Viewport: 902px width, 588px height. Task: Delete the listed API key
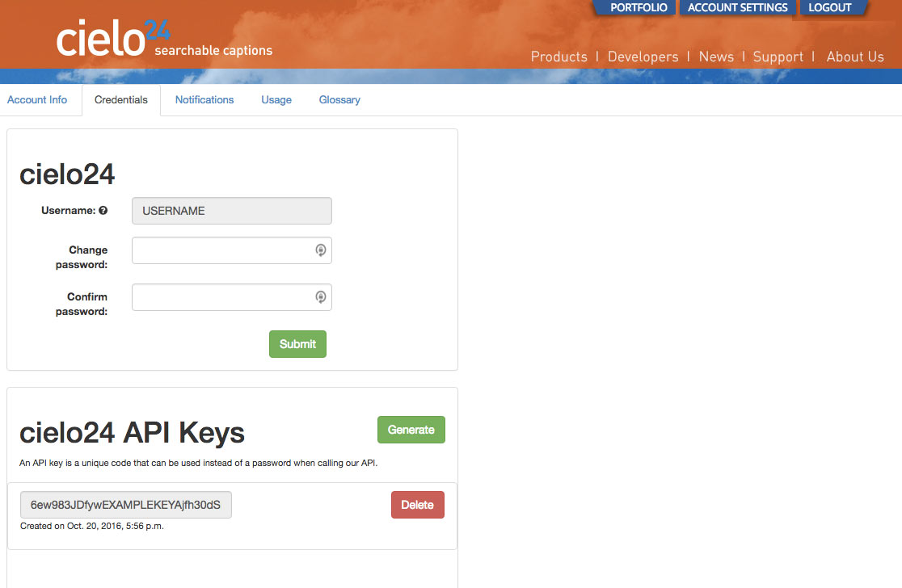coord(418,505)
